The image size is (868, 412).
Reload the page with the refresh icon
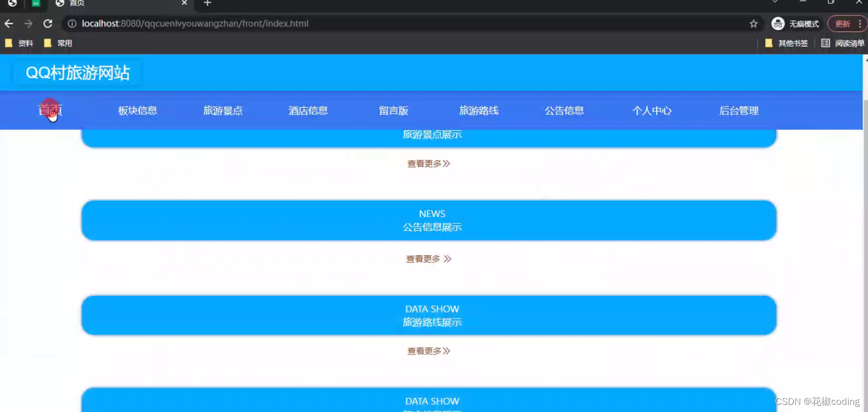click(x=48, y=24)
